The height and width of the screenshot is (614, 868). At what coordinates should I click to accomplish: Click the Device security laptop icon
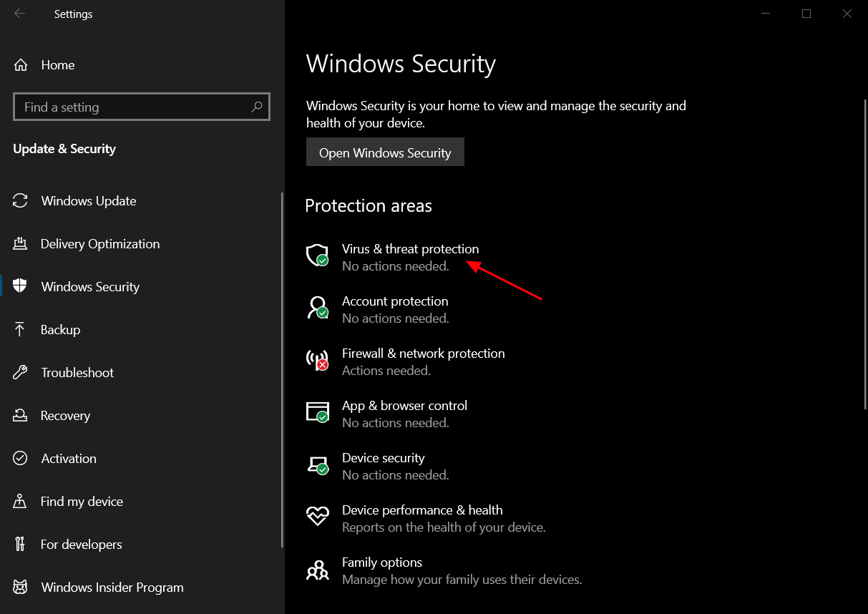(317, 465)
